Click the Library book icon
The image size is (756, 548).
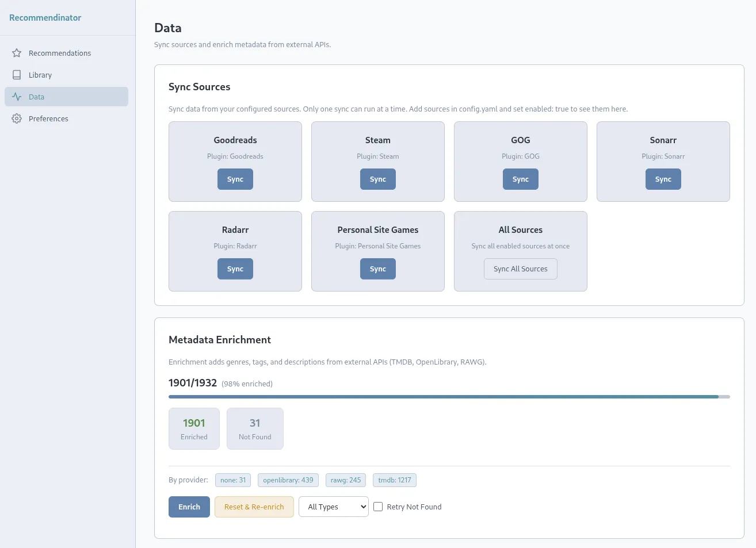tap(17, 75)
